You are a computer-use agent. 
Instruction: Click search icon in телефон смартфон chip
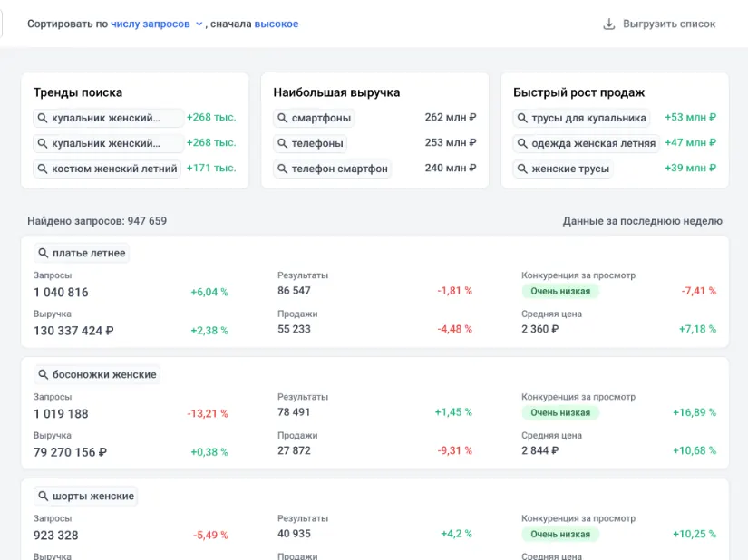coord(282,169)
